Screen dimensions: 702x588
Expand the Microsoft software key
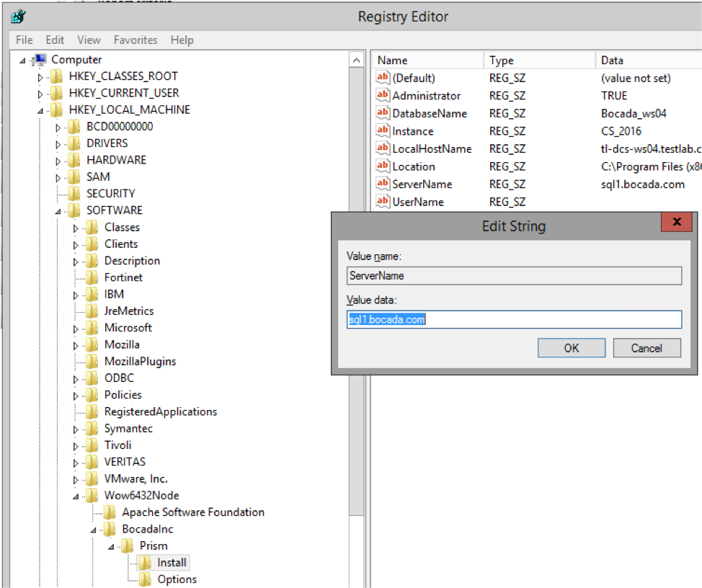[x=75, y=327]
